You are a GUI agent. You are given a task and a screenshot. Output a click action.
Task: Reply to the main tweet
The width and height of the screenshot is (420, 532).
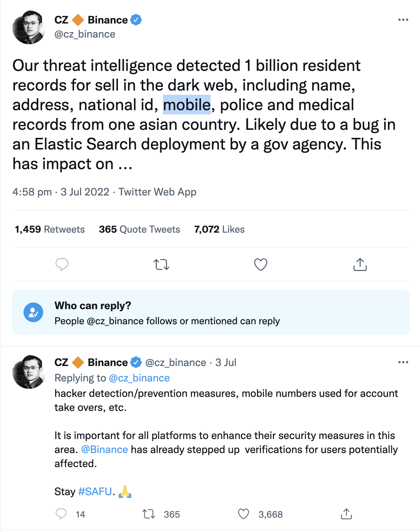[x=62, y=264]
